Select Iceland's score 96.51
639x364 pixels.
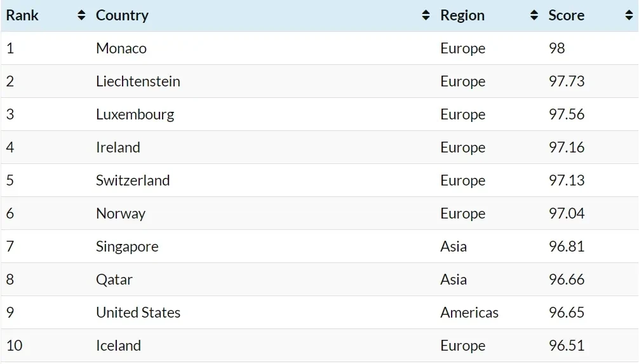tap(567, 345)
